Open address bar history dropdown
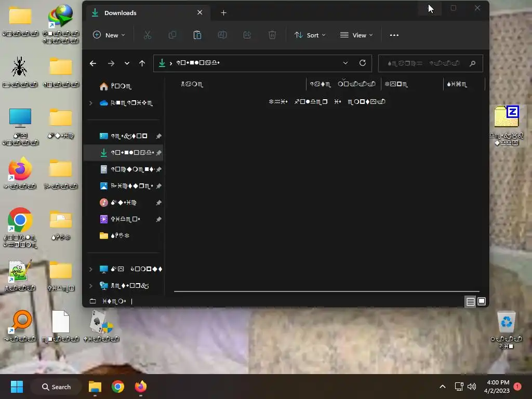Image resolution: width=532 pixels, height=399 pixels. point(345,63)
